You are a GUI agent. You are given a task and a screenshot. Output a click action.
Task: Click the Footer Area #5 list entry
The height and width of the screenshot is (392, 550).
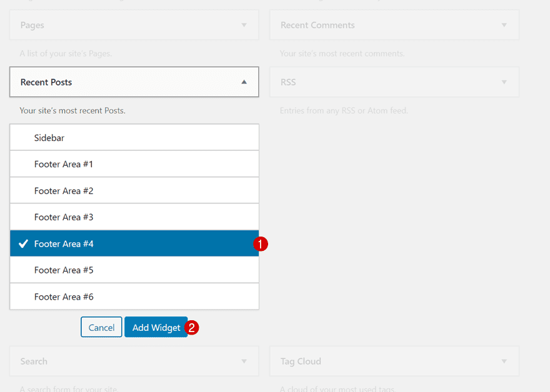pyautogui.click(x=134, y=270)
